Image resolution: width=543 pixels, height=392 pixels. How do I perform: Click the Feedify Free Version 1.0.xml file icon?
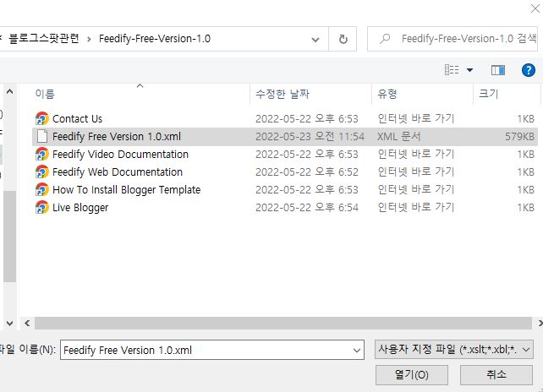coord(42,136)
